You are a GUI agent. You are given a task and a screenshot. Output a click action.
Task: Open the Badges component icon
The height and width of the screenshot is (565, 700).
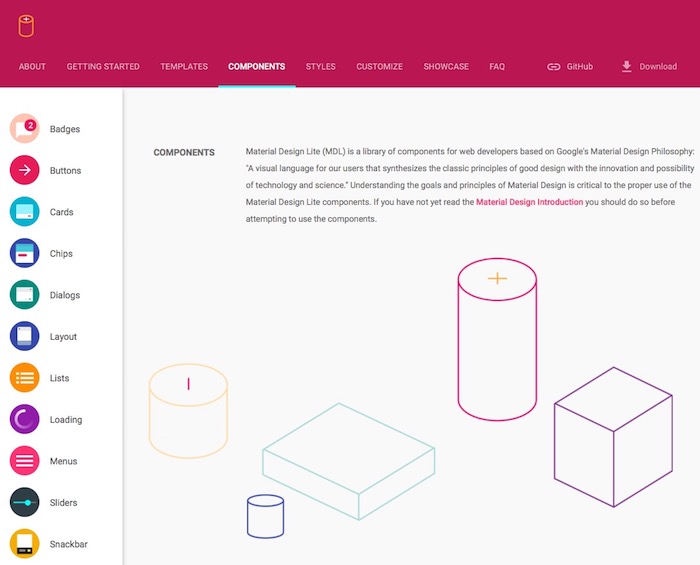25,129
